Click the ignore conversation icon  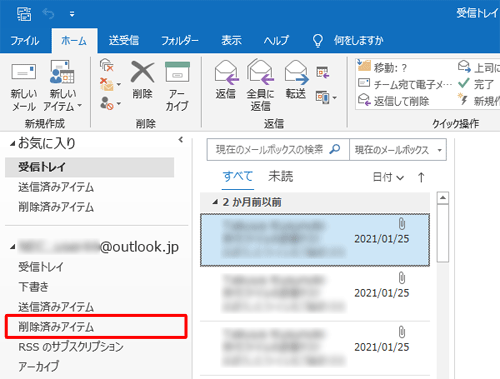(x=107, y=65)
